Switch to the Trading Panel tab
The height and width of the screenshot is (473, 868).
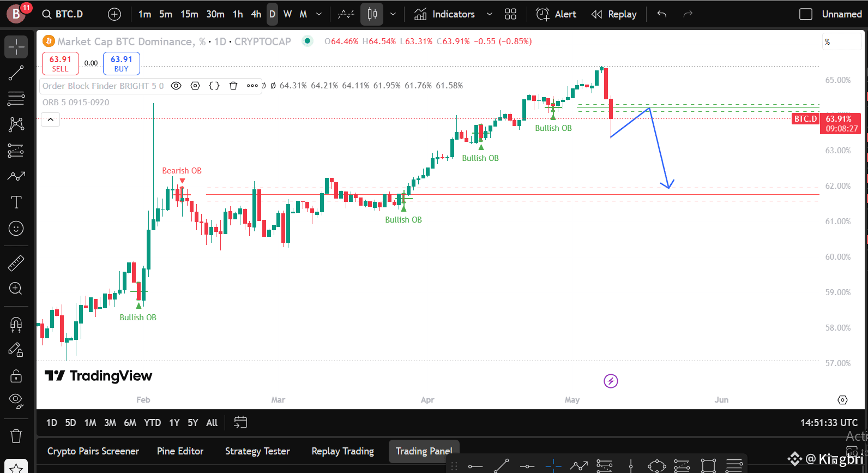click(x=424, y=451)
